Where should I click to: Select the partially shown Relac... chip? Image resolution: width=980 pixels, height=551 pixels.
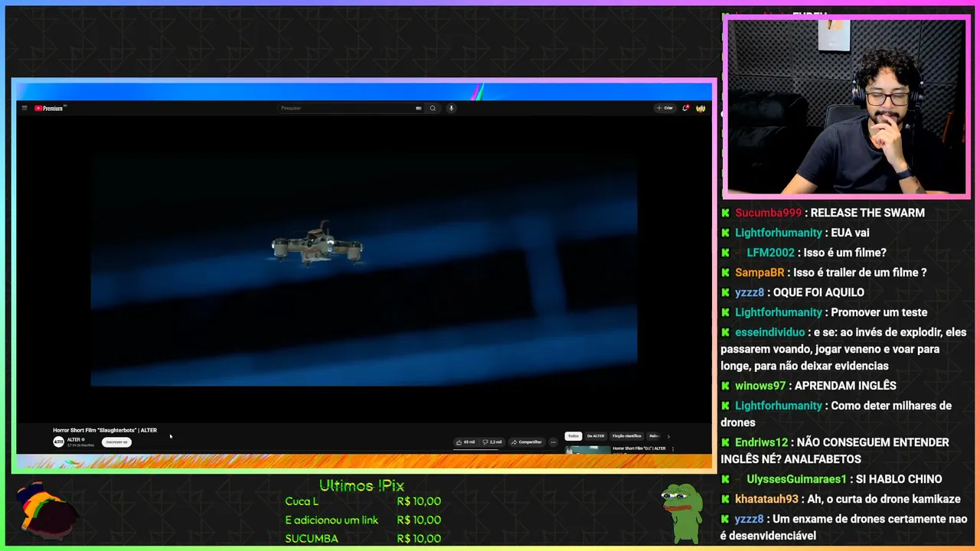click(x=654, y=436)
